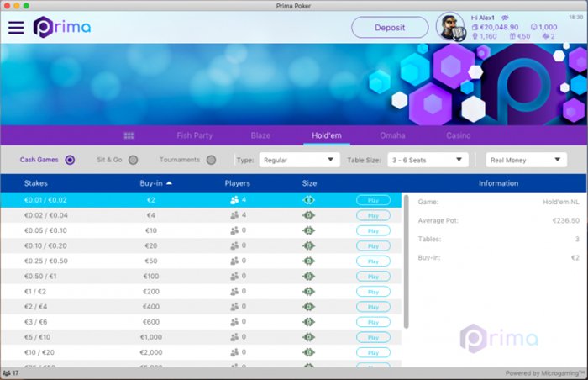Viewport: 588px width, 380px height.
Task: Open the Type dropdown showing Regular
Action: coord(298,160)
